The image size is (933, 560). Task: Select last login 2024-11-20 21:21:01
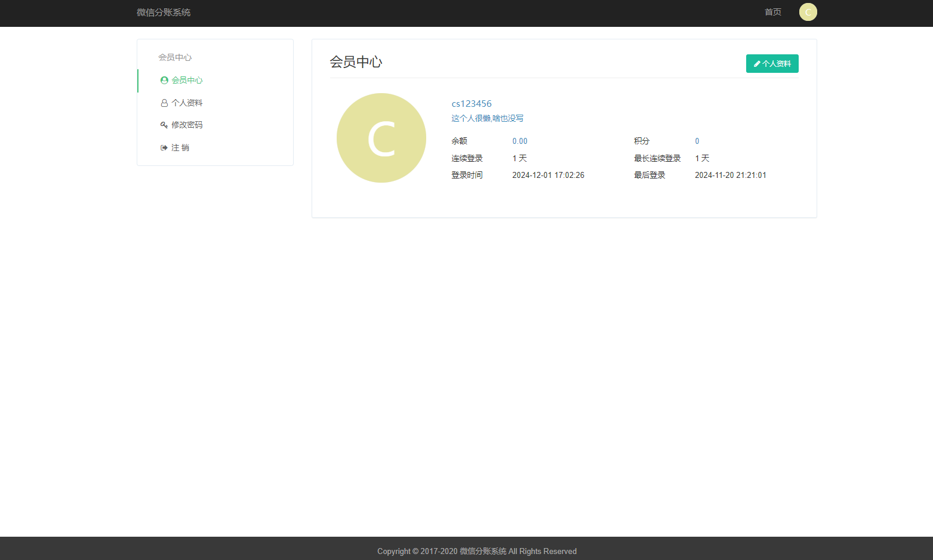(731, 176)
